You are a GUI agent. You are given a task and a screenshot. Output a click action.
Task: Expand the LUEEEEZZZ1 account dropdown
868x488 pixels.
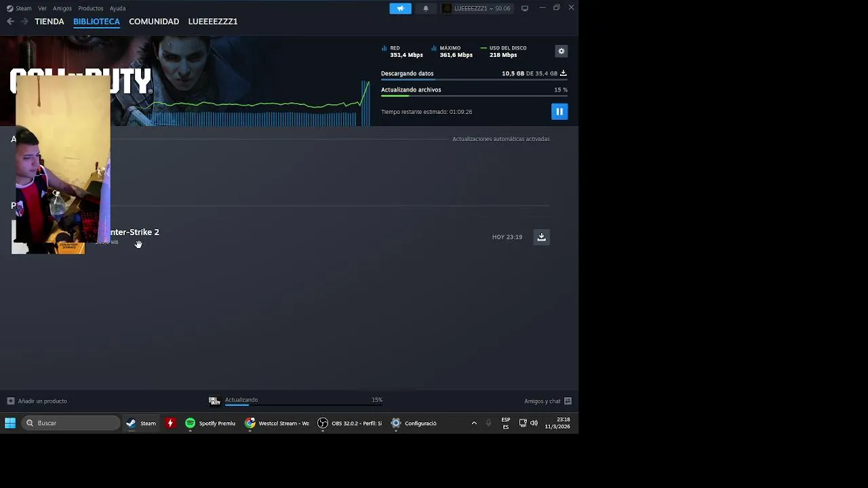(x=477, y=8)
